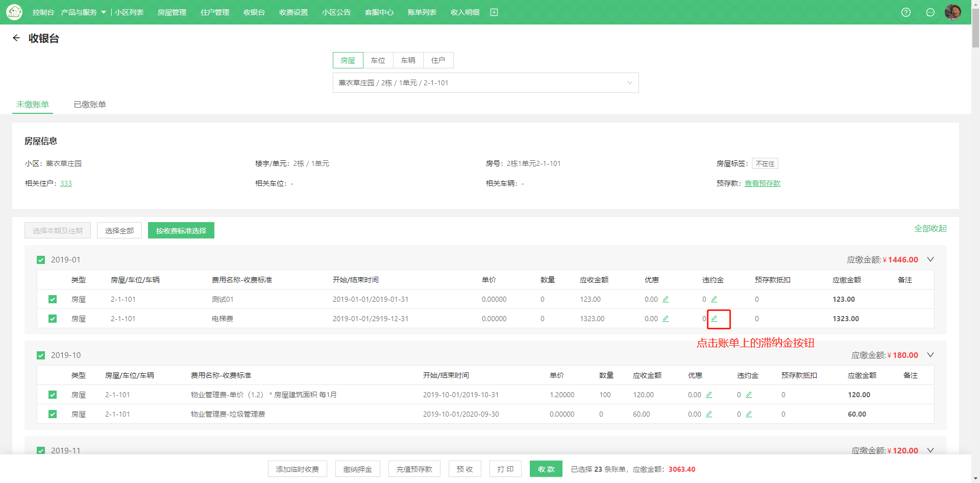Switch to the 住户 tab
Image resolution: width=980 pixels, height=483 pixels.
coord(438,60)
